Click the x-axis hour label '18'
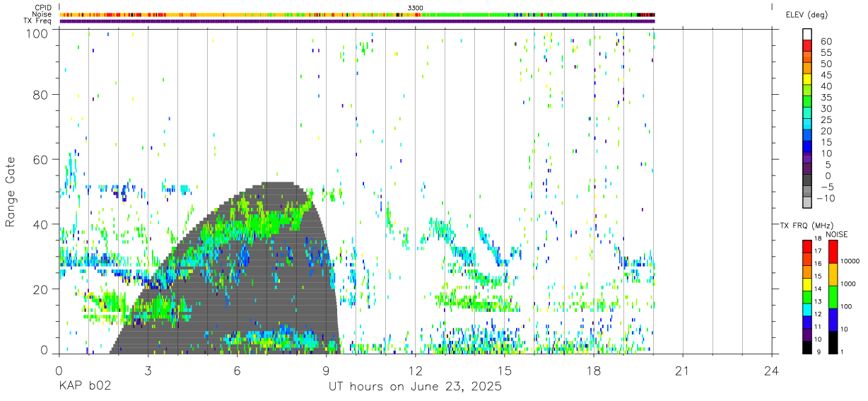Image resolution: width=868 pixels, height=401 pixels. pyautogui.click(x=594, y=370)
